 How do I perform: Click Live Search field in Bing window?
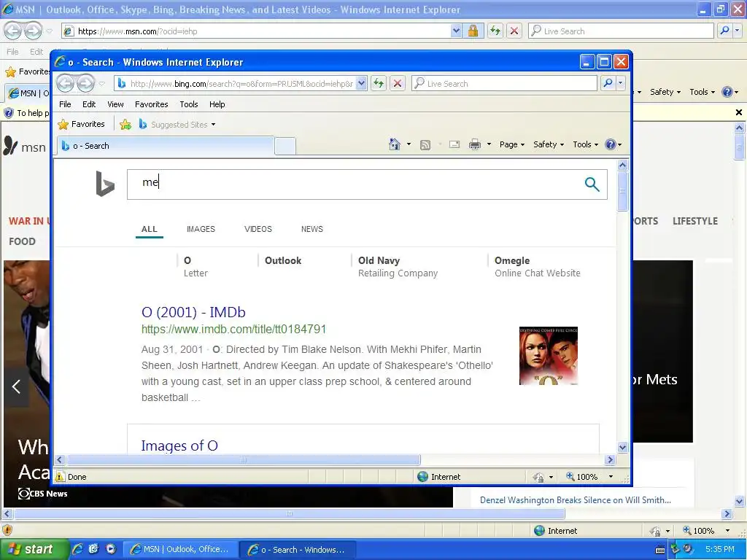(x=504, y=83)
